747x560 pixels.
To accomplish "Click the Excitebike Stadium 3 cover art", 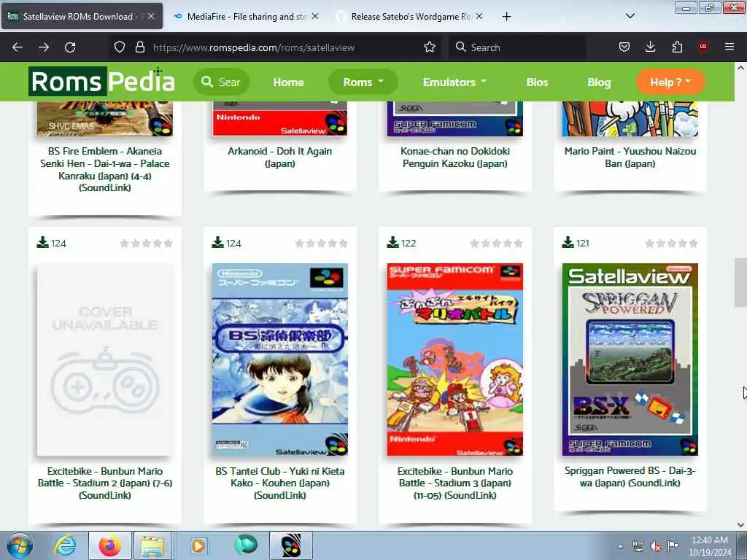I will coord(455,359).
